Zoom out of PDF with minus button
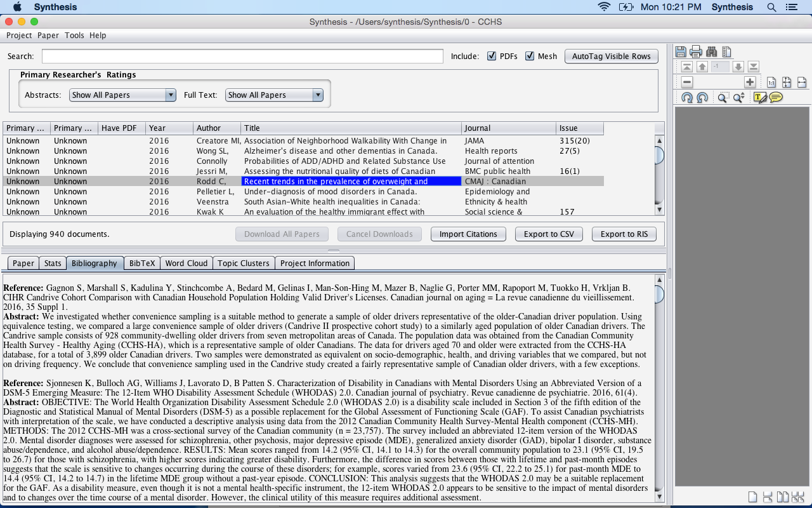The image size is (812, 508). click(x=687, y=82)
